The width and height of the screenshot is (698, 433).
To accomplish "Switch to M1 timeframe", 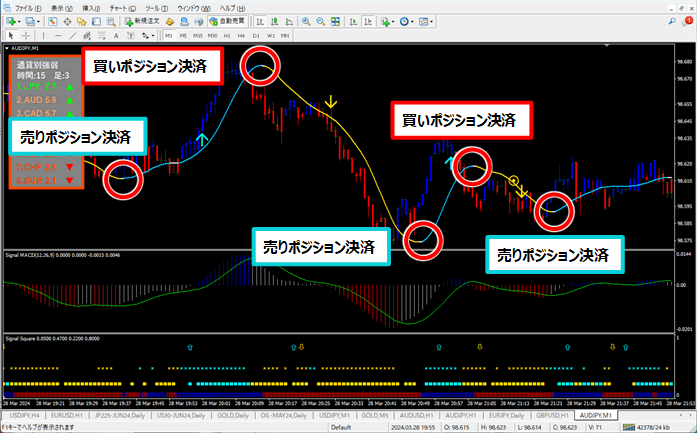I will 169,36.
